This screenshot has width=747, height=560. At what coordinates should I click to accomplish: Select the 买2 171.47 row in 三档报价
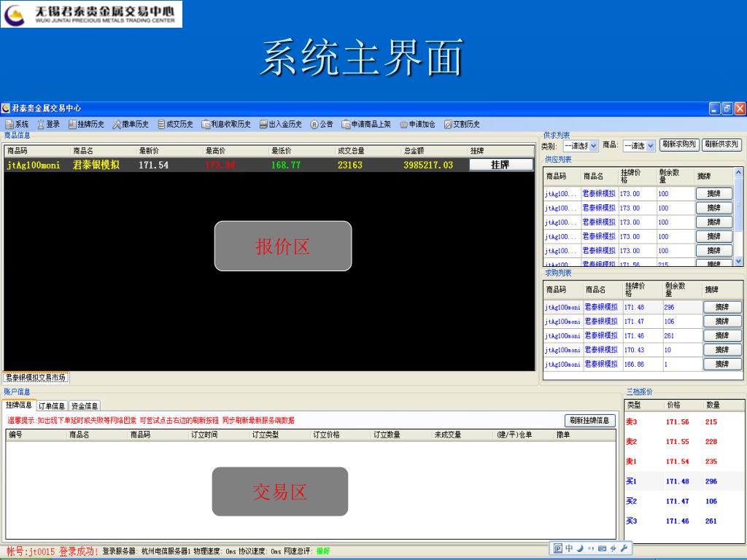point(684,502)
